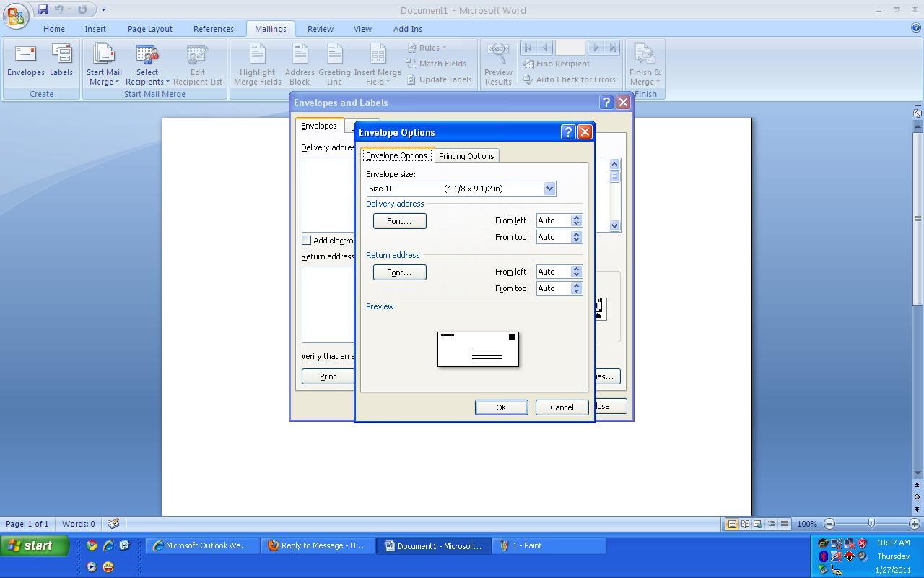Open the Word Help question mark icon
The height and width of the screenshot is (578, 924).
tap(916, 28)
